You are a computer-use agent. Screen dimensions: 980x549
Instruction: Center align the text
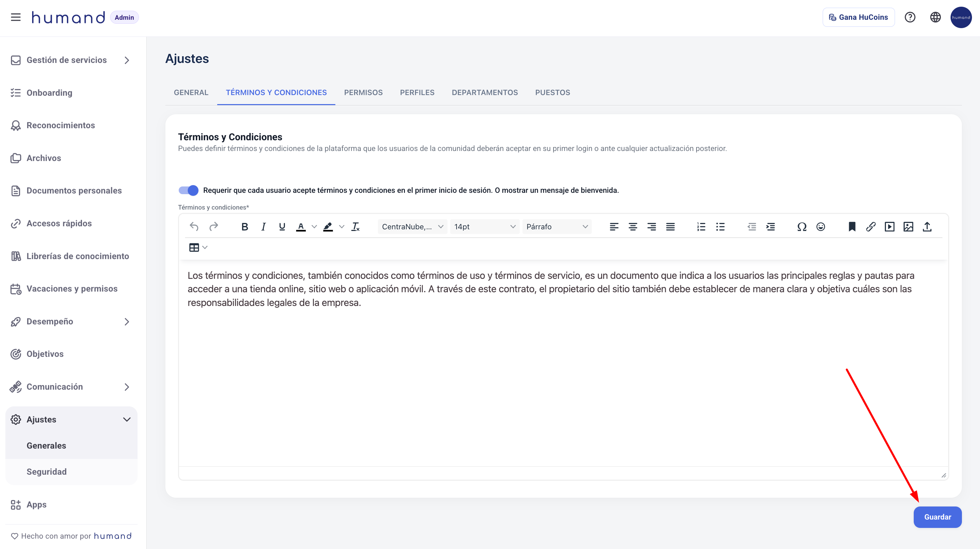point(633,227)
